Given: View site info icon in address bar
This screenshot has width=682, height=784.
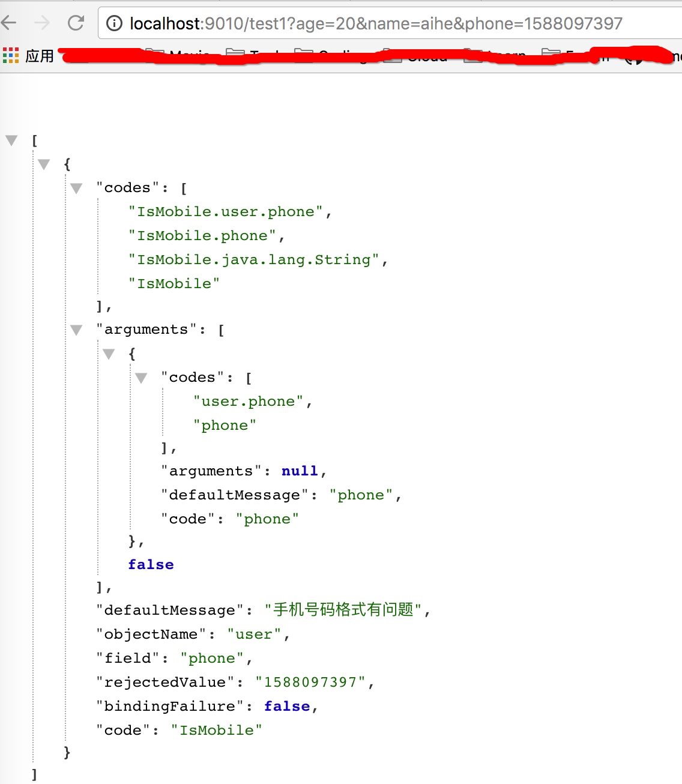Looking at the screenshot, I should tap(114, 23).
